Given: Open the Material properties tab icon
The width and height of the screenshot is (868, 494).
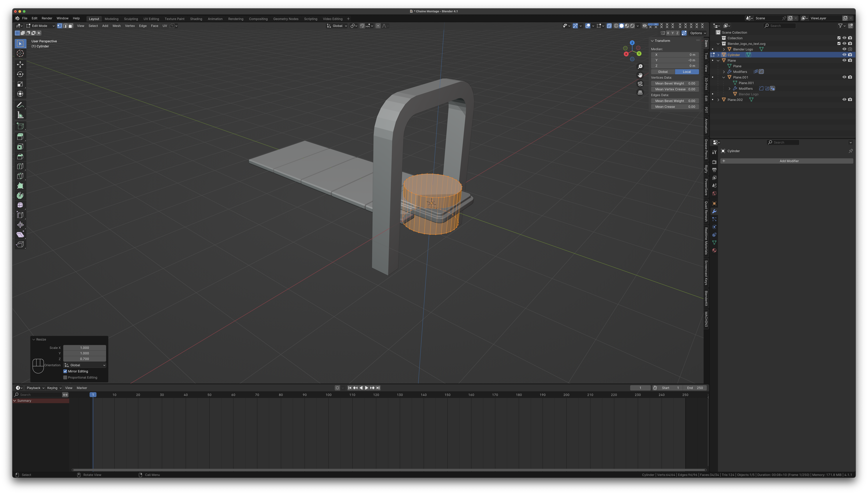Looking at the screenshot, I should point(714,250).
